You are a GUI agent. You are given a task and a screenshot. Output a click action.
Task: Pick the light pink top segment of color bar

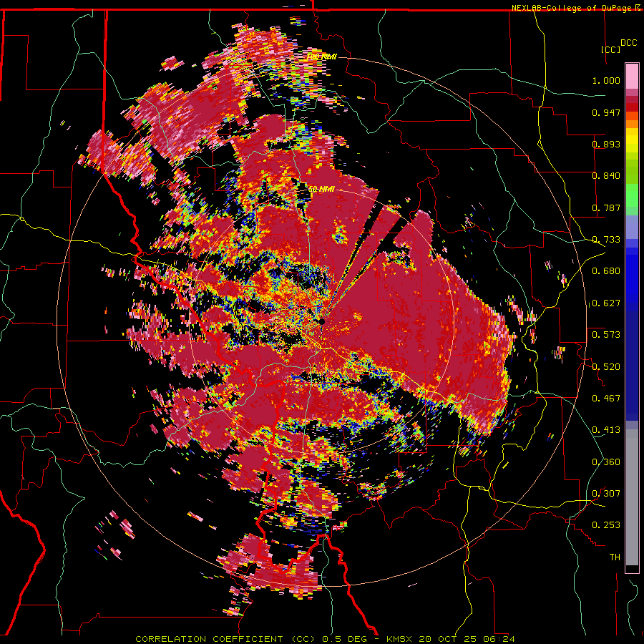click(632, 77)
